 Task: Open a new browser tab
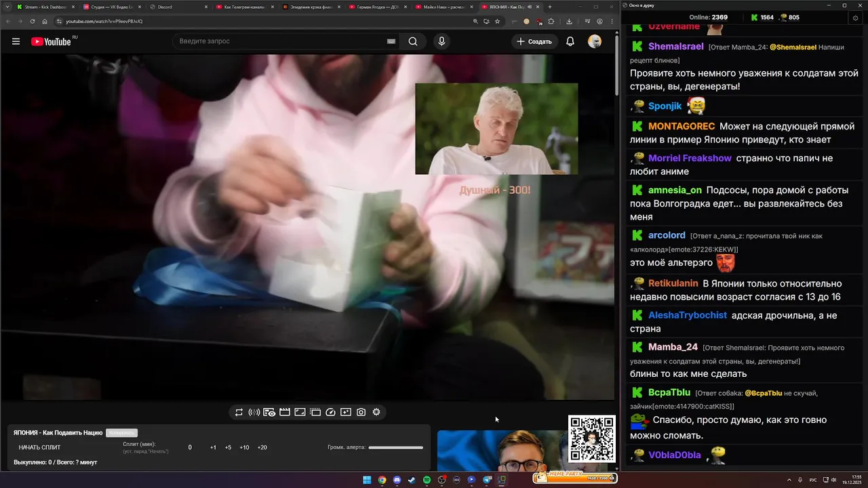[550, 7]
